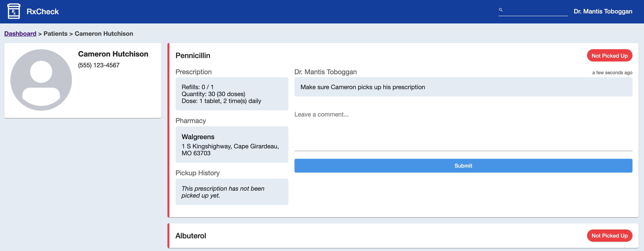The width and height of the screenshot is (644, 251).
Task: Click the RxCheck app title text
Action: (x=43, y=12)
